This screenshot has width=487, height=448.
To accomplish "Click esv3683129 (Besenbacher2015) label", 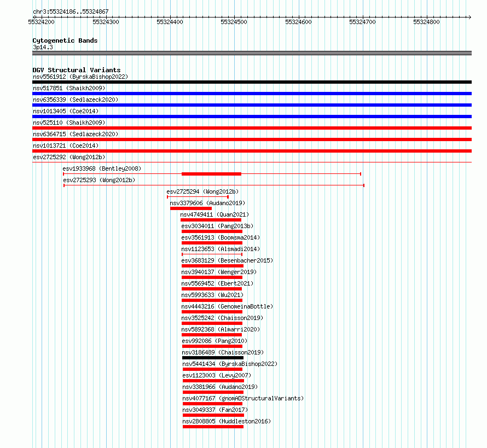I will pos(227,260).
